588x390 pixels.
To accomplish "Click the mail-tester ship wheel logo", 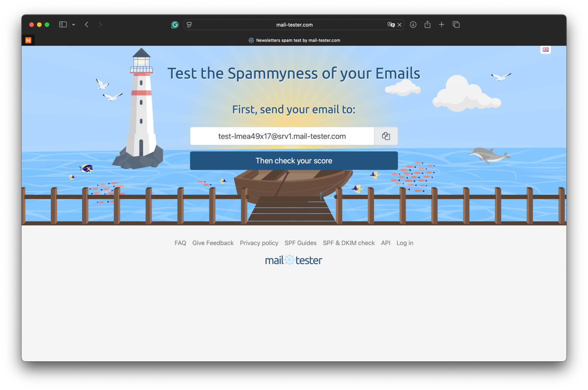I will 289,259.
